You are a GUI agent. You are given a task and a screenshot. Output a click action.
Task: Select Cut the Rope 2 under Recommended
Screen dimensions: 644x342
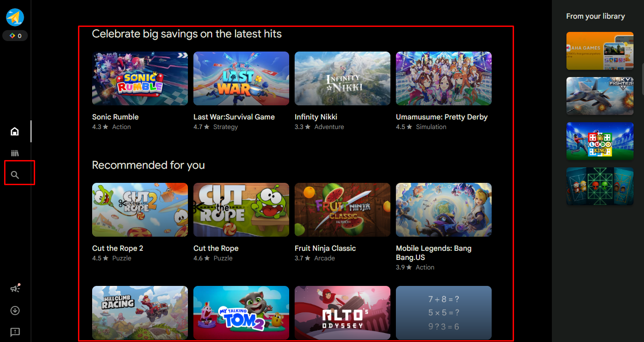pyautogui.click(x=140, y=210)
